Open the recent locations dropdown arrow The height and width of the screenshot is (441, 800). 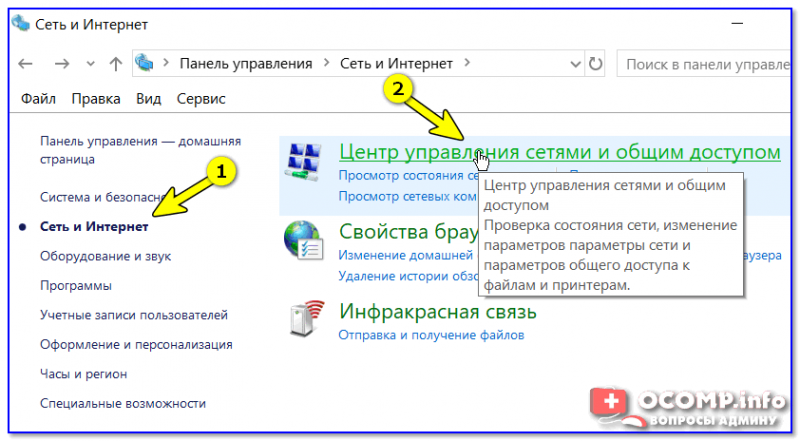90,64
